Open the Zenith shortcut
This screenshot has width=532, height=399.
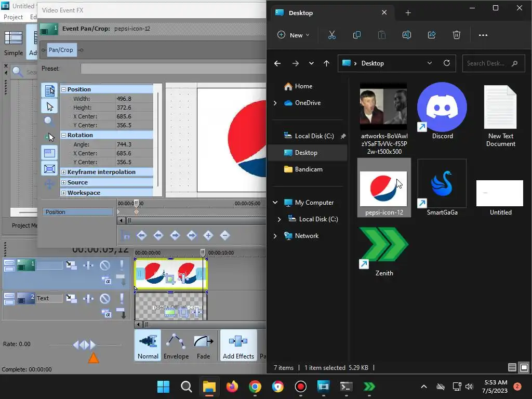[384, 252]
